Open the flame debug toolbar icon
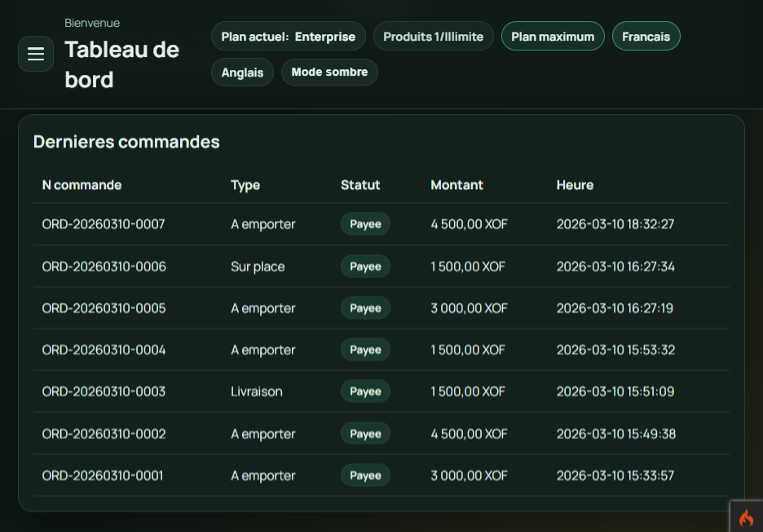Screen dimensions: 763x532 pyautogui.click(x=747, y=517)
